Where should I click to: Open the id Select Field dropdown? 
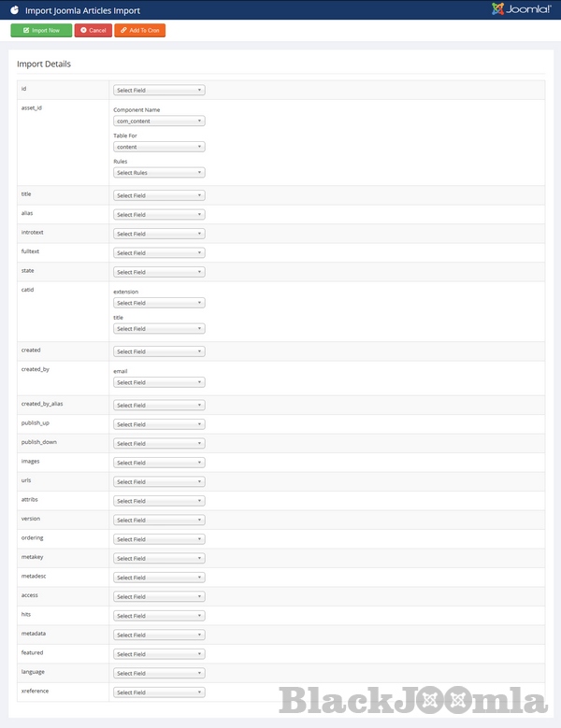pyautogui.click(x=159, y=91)
